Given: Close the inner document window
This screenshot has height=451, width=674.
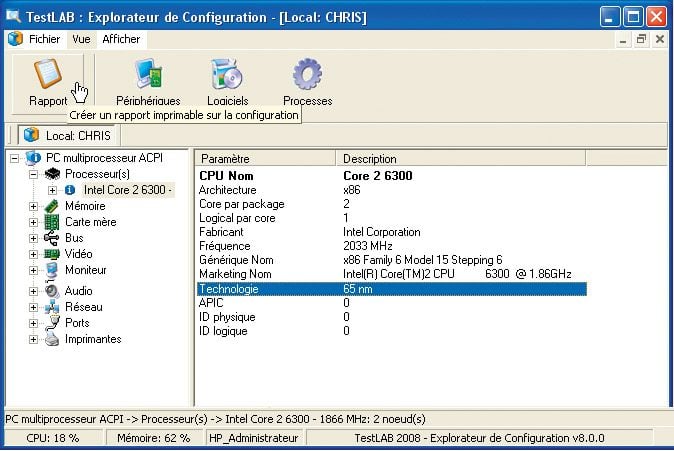Looking at the screenshot, I should (660, 39).
